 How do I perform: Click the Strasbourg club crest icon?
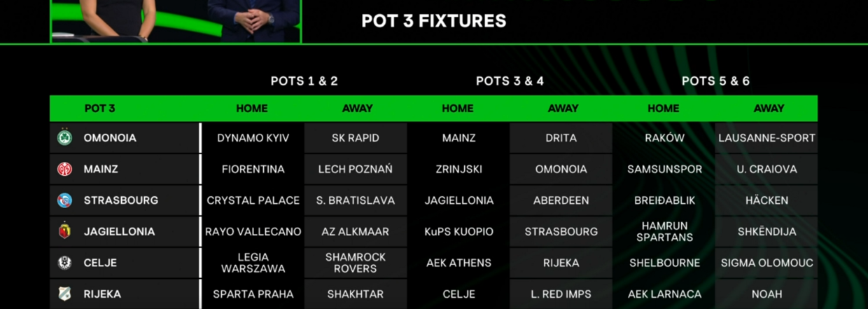click(x=64, y=200)
